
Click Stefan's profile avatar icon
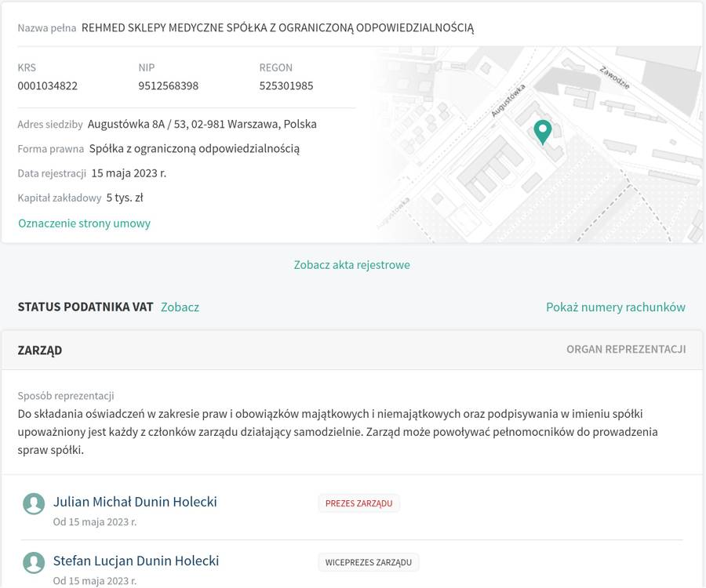[34, 562]
